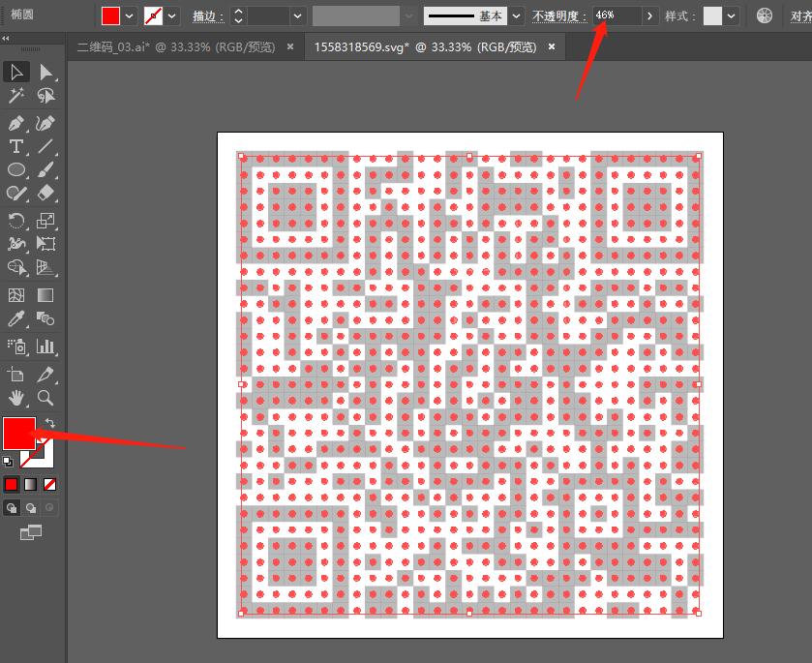Click the stroke weight input field
The height and width of the screenshot is (663, 812).
tap(268, 16)
